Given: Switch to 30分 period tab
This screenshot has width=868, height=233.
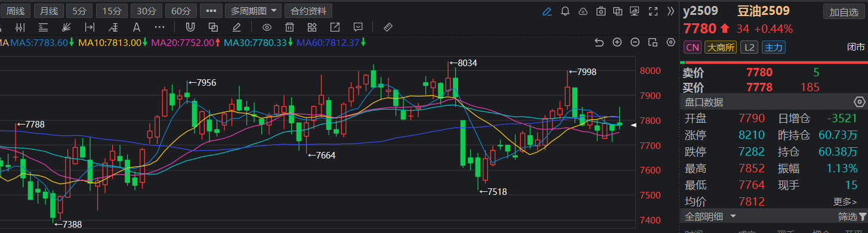Looking at the screenshot, I should [x=146, y=11].
